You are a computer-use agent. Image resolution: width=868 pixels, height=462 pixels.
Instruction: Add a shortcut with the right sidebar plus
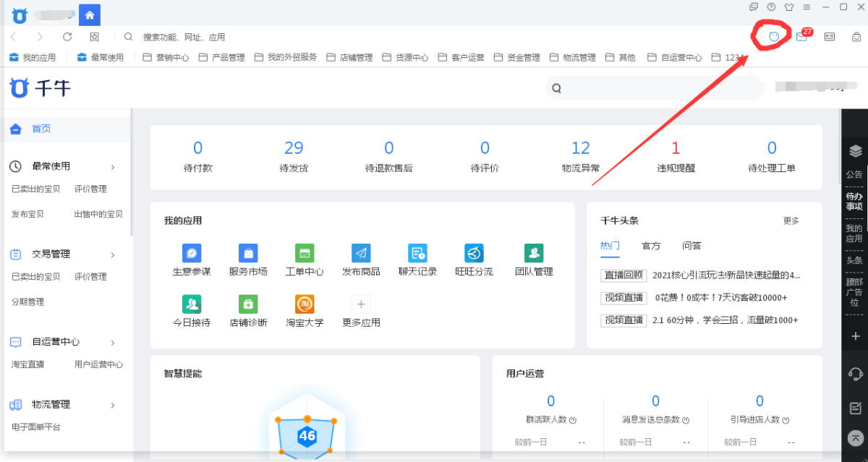[x=856, y=336]
